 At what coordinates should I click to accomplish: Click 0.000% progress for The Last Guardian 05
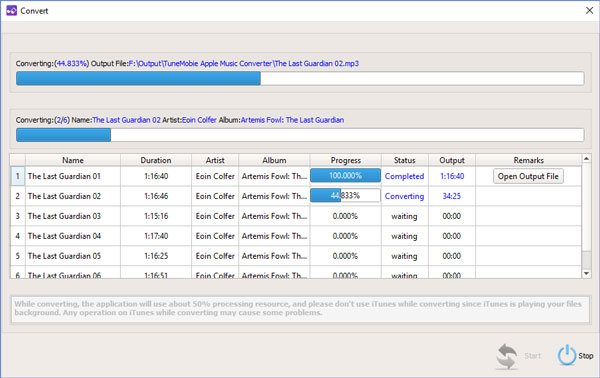point(345,256)
